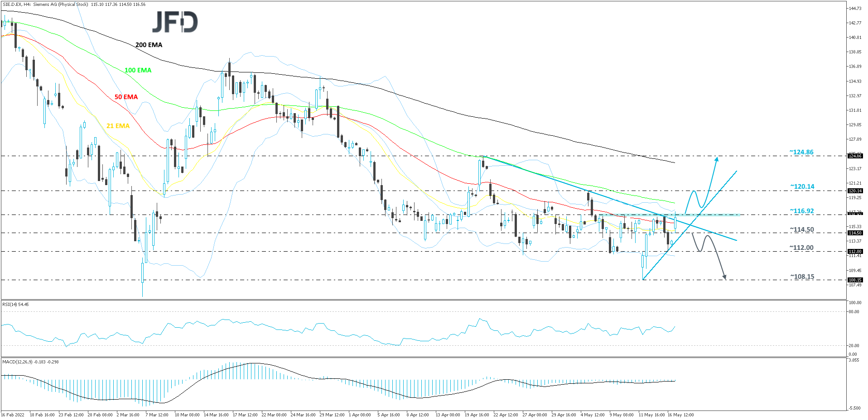Click the Siemens AG chart title text
Image resolution: width=868 pixels, height=420 pixels.
tap(74, 5)
